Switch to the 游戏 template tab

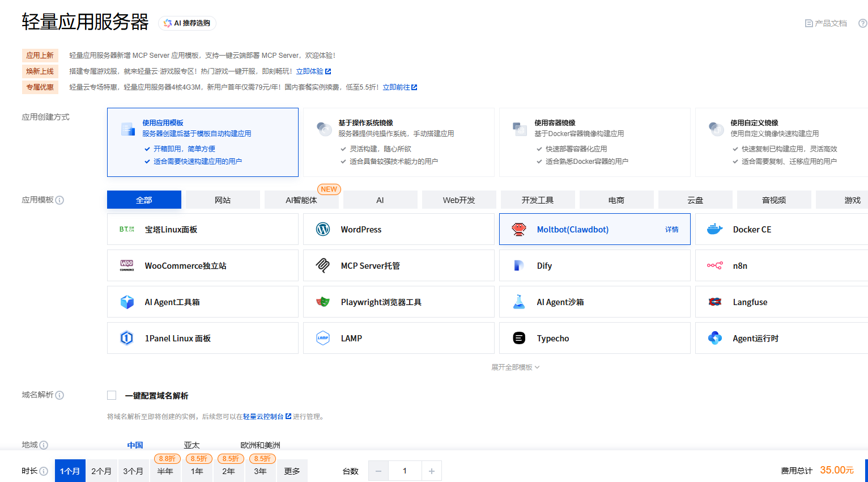point(842,200)
